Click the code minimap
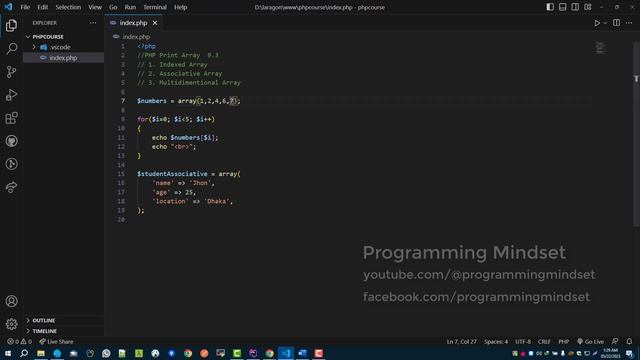Viewport: 640px width, 360px height. coord(600,48)
